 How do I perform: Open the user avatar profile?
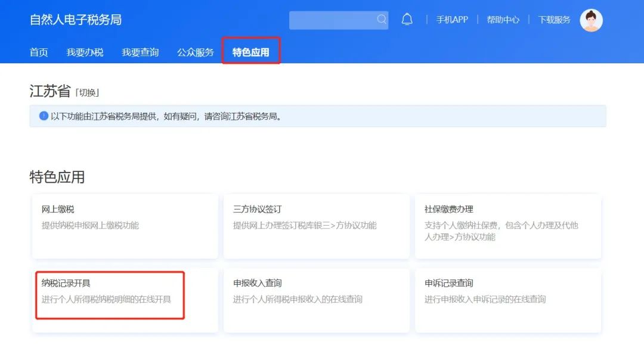(591, 20)
